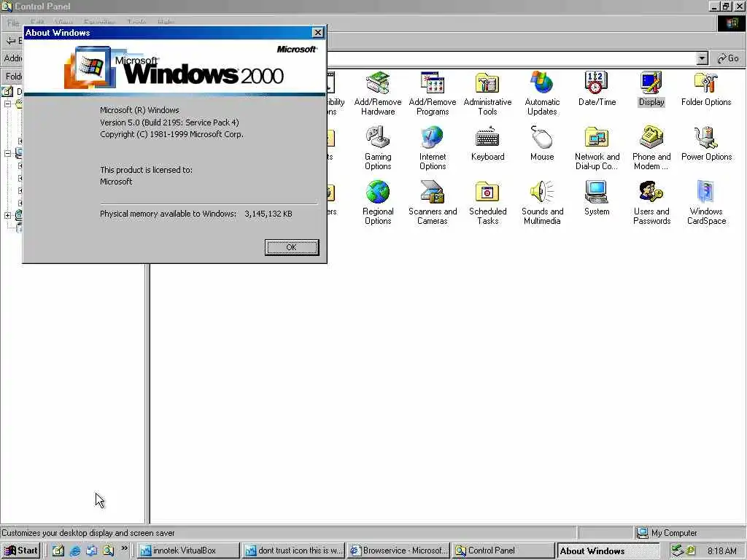Click About Windows taskbar button

608,551
